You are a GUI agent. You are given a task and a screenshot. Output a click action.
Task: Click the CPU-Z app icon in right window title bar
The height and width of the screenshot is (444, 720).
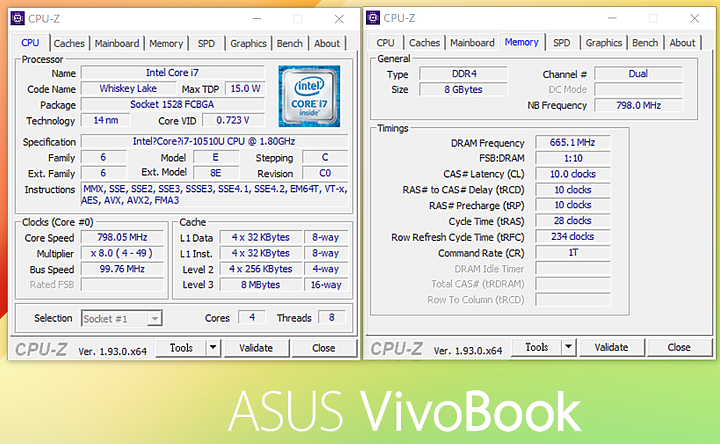pos(373,18)
